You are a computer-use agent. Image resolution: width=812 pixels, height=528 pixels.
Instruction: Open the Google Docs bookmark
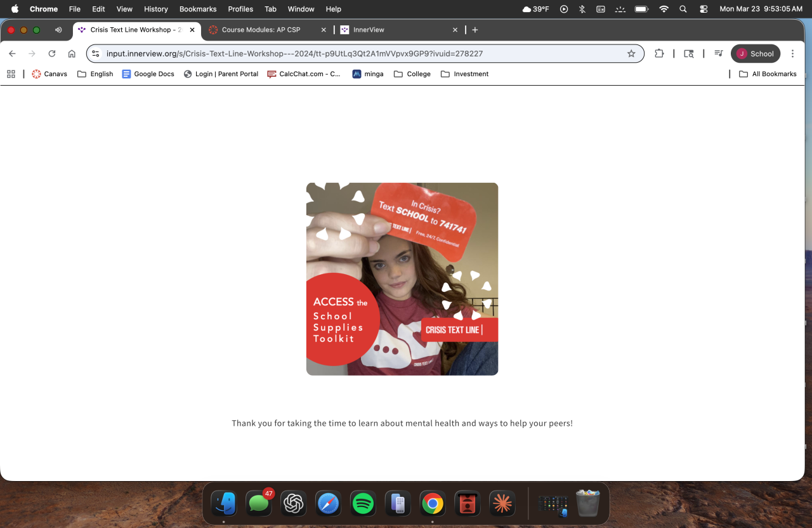point(148,74)
